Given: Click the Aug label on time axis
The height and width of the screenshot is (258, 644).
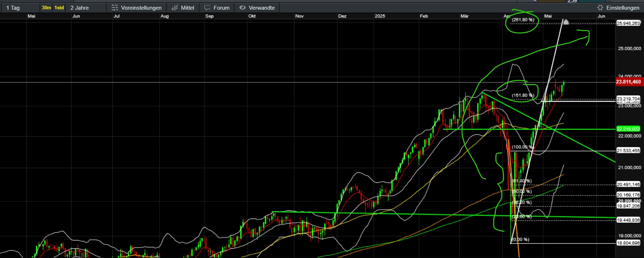Looking at the screenshot, I should [165, 16].
